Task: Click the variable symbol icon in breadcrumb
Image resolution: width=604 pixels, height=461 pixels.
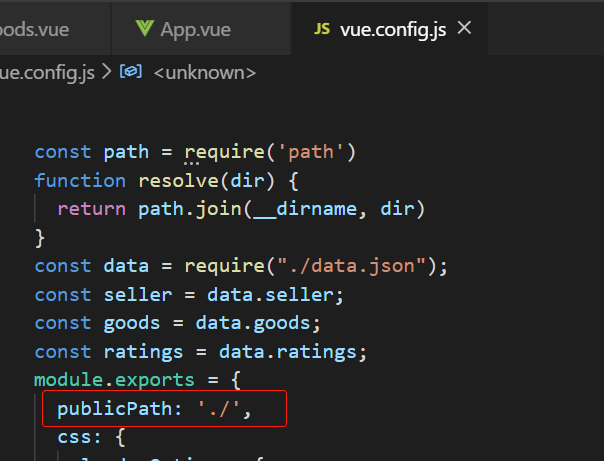Action: (x=131, y=72)
